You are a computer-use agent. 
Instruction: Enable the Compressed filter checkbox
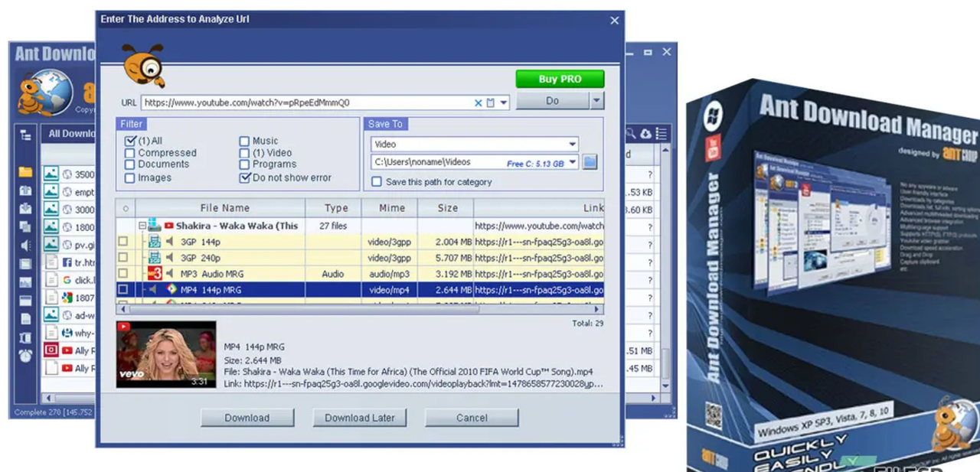[x=130, y=153]
